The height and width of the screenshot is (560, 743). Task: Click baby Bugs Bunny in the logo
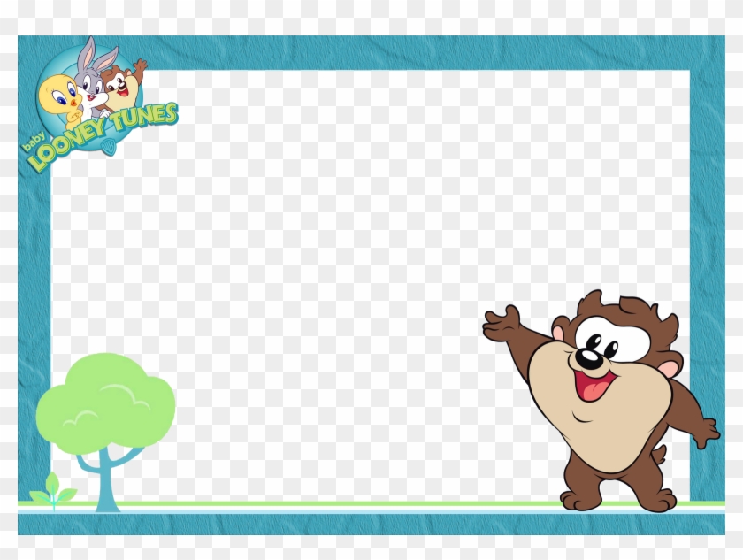(95, 78)
